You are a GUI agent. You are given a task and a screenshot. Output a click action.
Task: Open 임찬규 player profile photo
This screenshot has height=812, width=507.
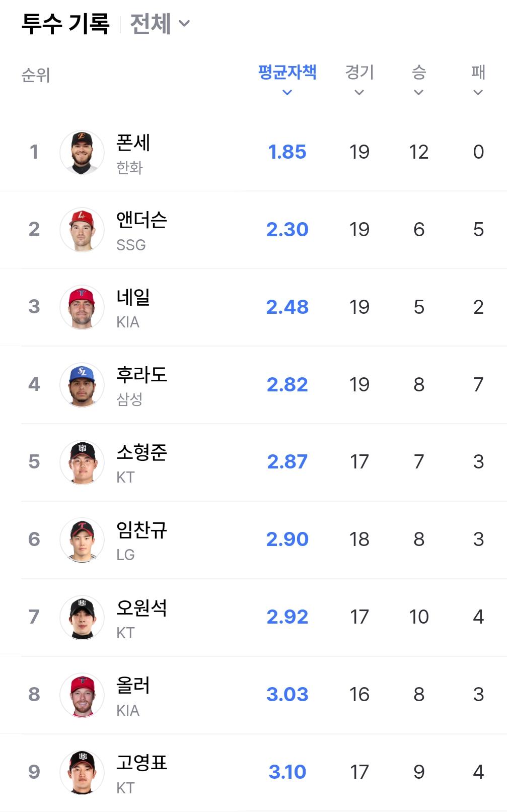[82, 539]
